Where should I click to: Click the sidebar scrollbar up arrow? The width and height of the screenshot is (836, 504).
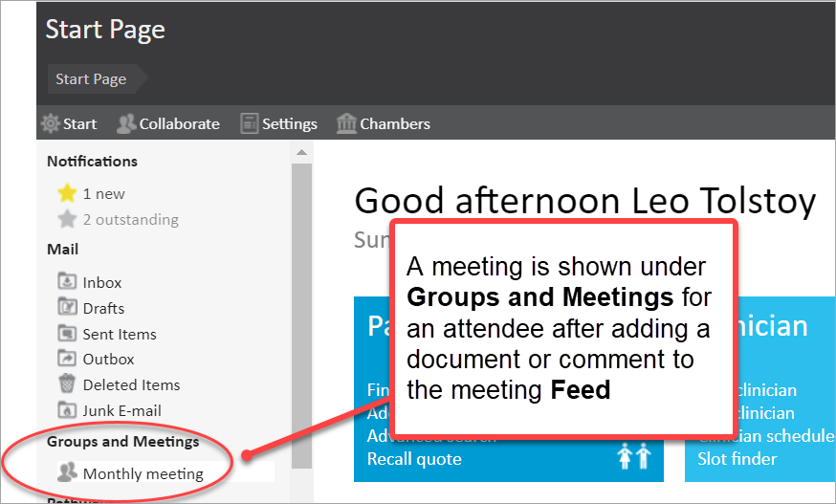coord(301,152)
